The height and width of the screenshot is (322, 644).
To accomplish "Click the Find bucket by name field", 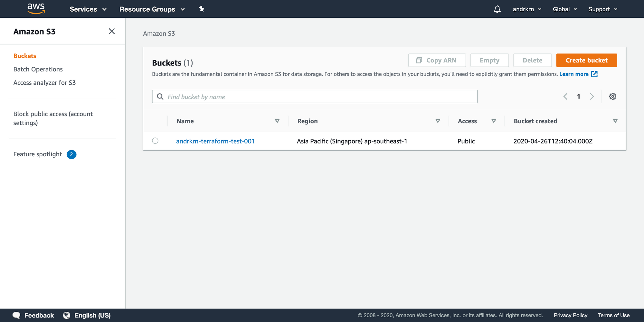I will point(319,97).
